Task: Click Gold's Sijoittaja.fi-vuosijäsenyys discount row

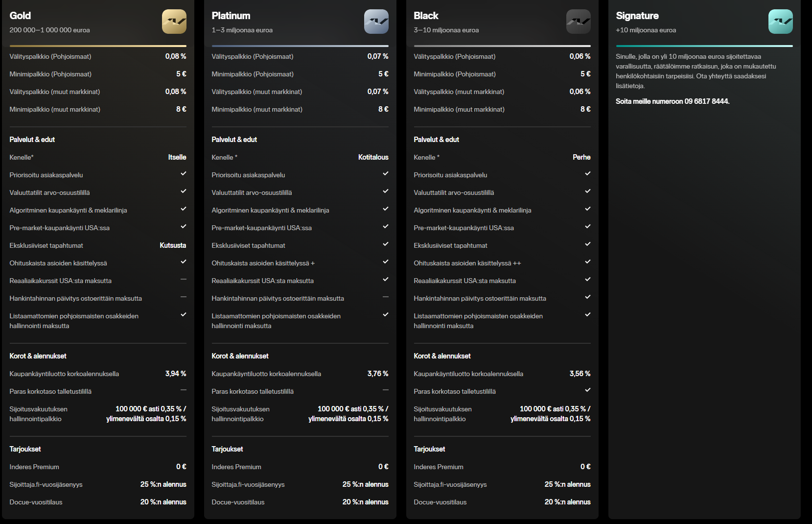Action: 98,484
